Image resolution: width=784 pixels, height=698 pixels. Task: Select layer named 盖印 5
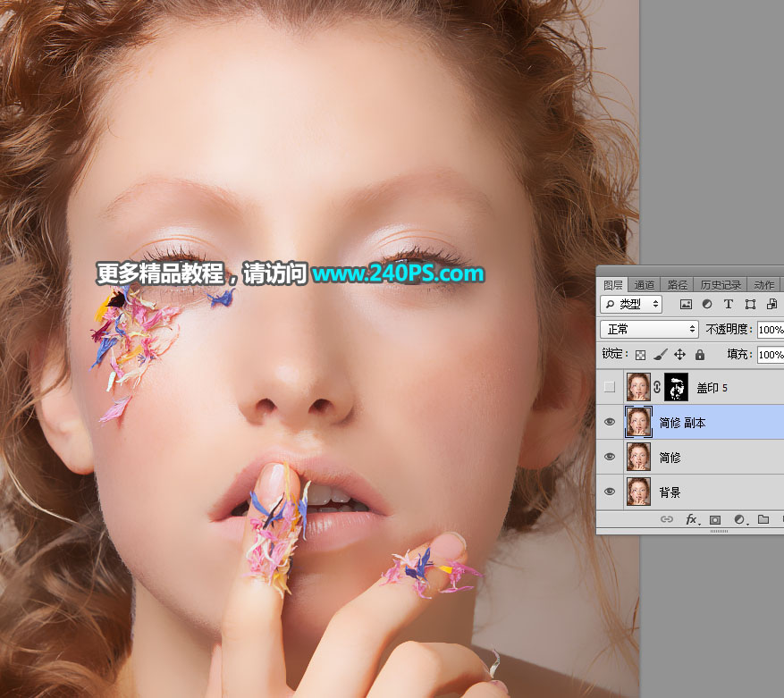(712, 388)
